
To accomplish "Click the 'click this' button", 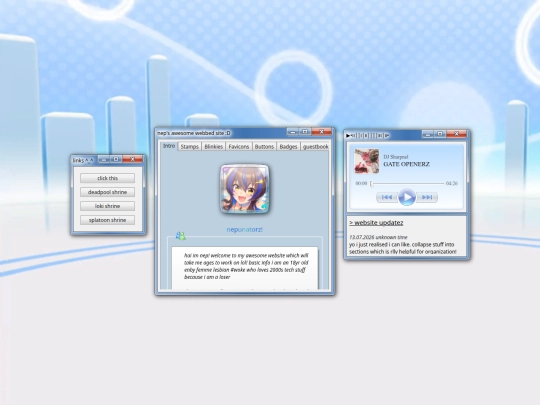I will [107, 178].
